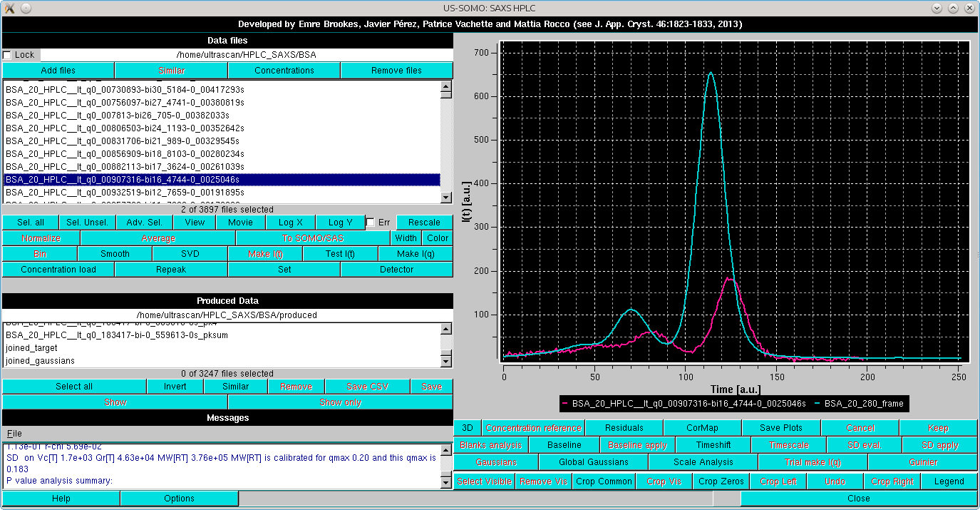Click Concentration load button

click(x=58, y=270)
